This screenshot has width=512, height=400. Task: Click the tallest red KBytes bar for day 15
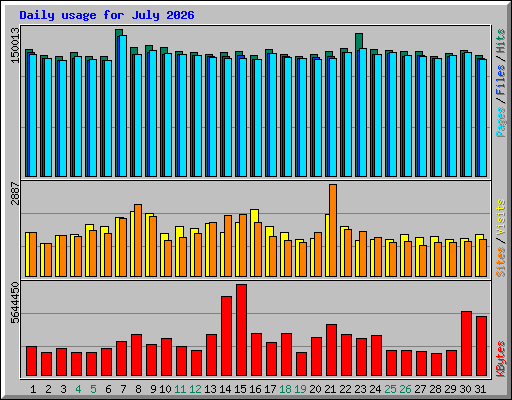242,330
